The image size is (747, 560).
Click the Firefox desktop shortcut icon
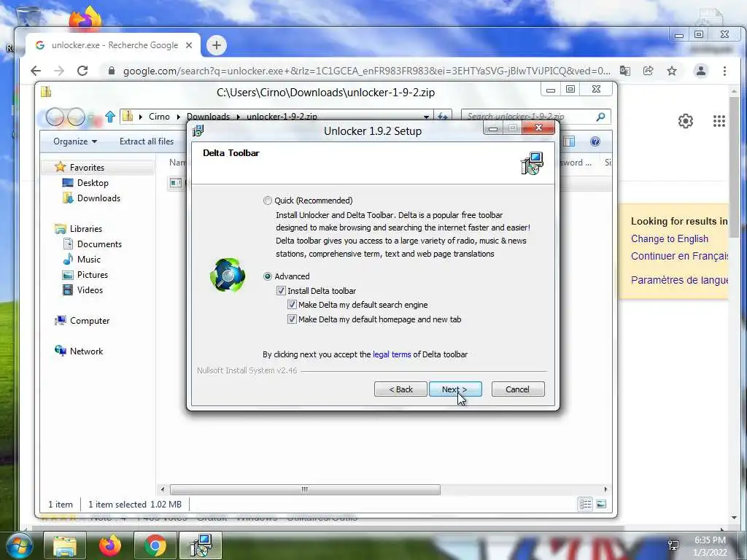pos(85,18)
